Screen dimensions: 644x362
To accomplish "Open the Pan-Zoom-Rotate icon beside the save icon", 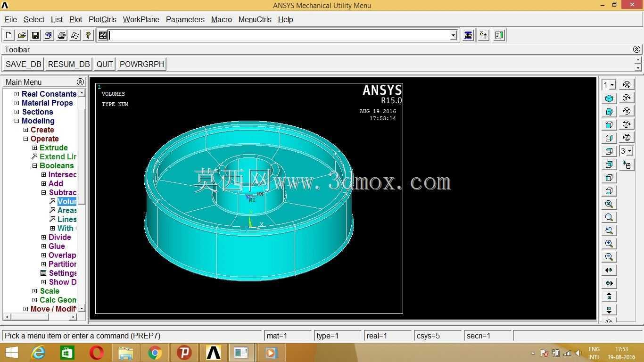I will point(48,35).
